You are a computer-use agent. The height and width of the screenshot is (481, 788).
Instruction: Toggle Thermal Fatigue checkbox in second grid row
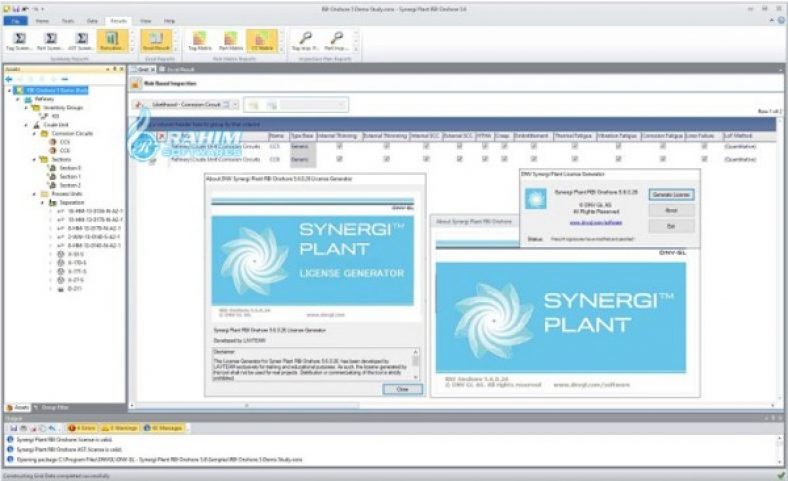click(574, 159)
